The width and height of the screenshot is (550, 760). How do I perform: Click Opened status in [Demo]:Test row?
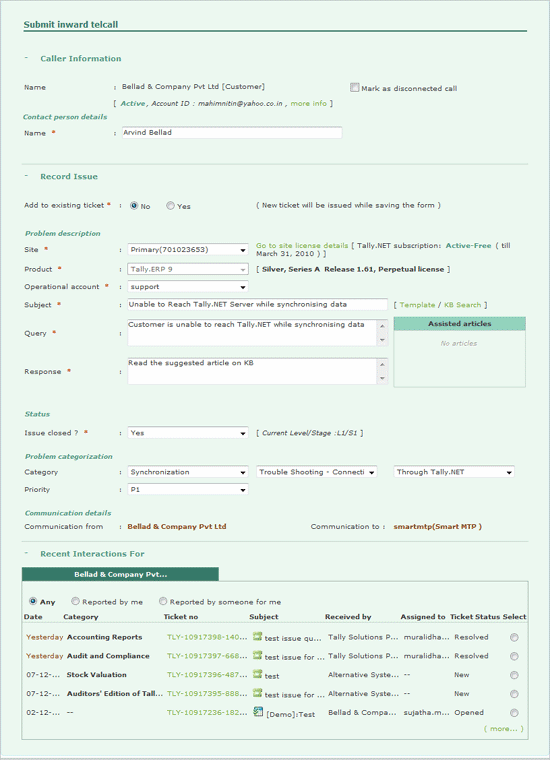point(469,712)
